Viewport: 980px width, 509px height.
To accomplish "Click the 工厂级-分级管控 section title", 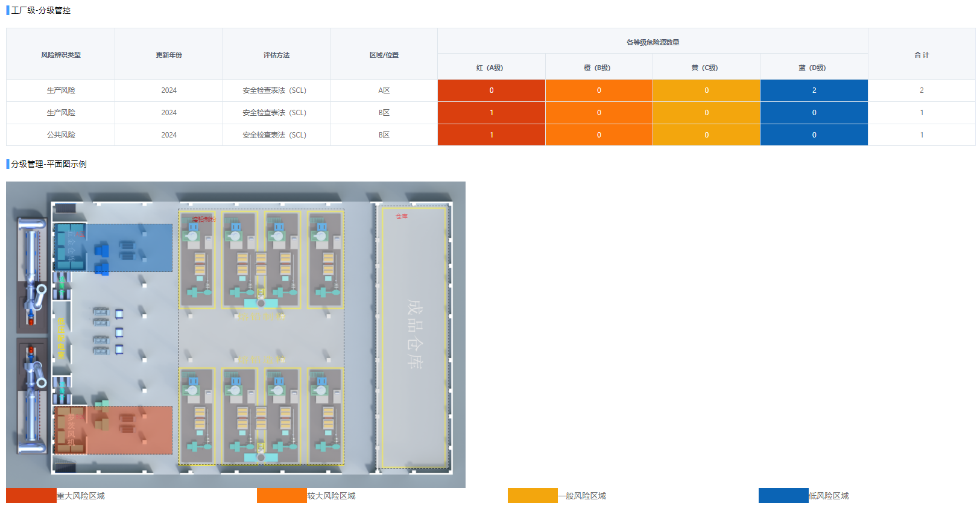I will pos(40,10).
